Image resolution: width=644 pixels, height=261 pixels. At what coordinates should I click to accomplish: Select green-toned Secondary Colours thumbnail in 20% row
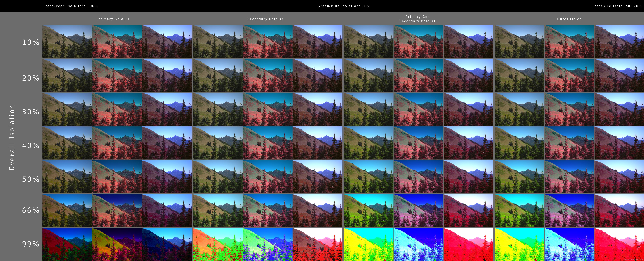coord(218,75)
